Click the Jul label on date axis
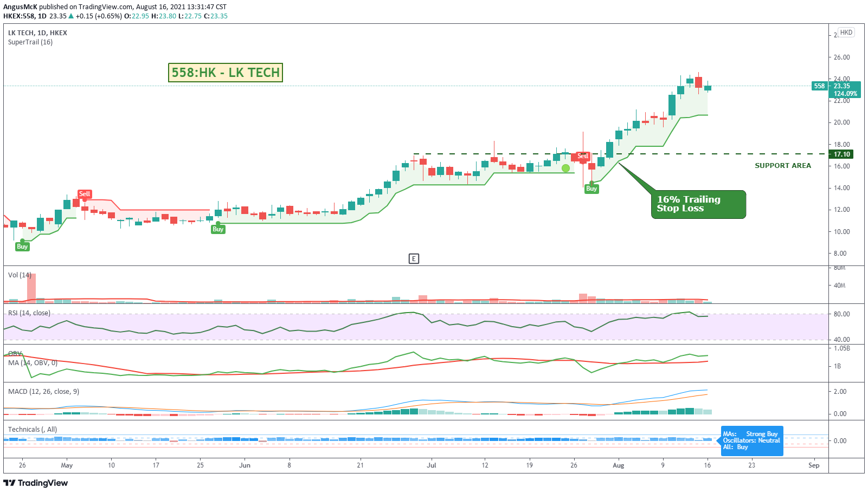This screenshot has height=493, width=868. coord(432,465)
